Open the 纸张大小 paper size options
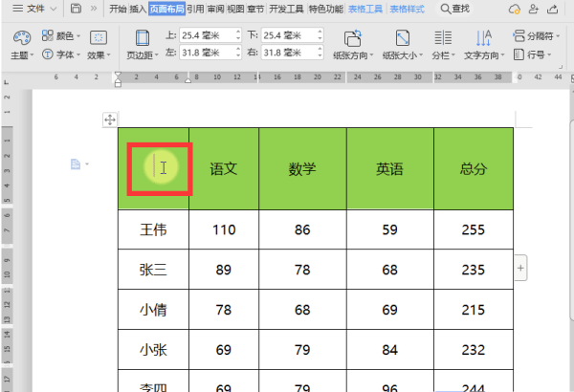 [403, 45]
